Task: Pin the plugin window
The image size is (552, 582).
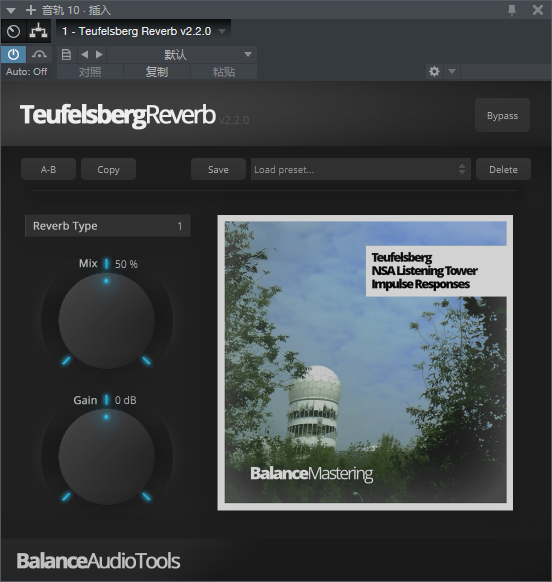Action: (512, 10)
